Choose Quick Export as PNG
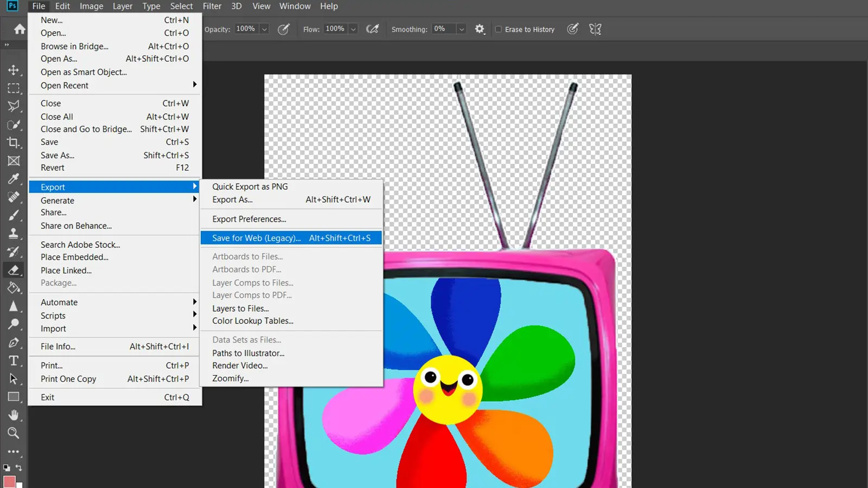The width and height of the screenshot is (868, 488). (291, 187)
